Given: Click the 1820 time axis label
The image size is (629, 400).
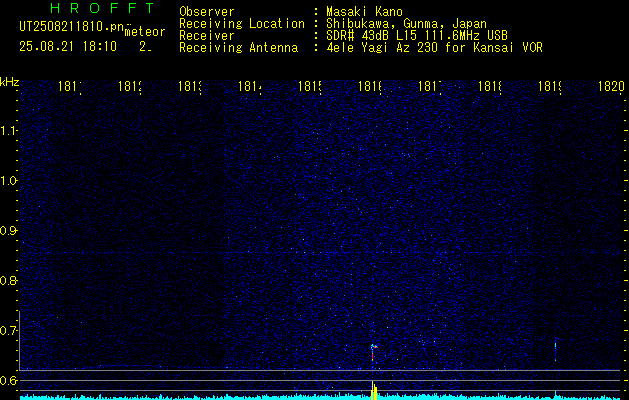Looking at the screenshot, I should pos(611,87).
